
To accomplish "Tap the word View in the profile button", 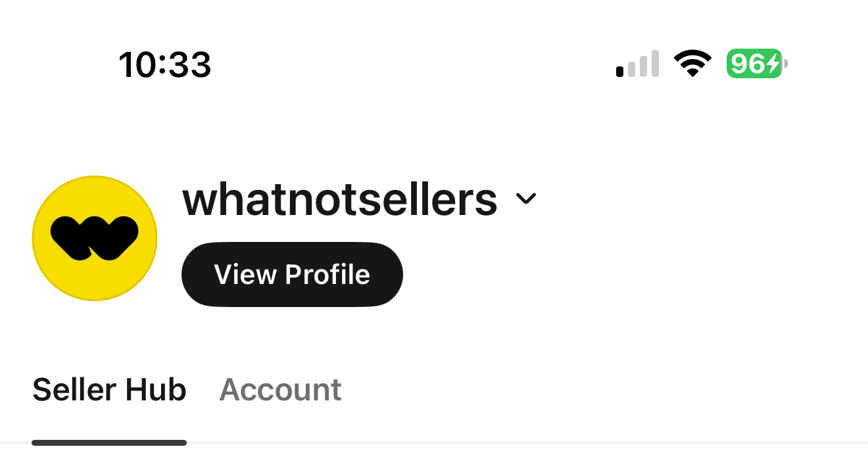I will [x=244, y=274].
